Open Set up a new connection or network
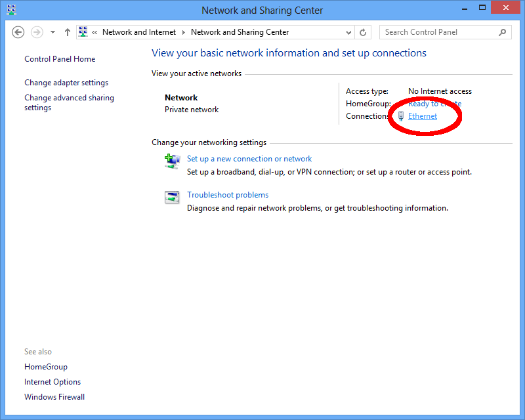This screenshot has height=420, width=525. pos(249,159)
